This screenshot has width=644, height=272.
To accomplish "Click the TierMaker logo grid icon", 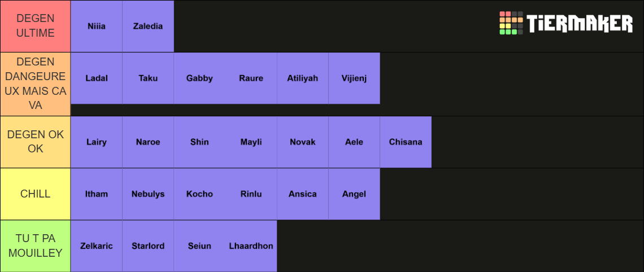I will coord(511,23).
